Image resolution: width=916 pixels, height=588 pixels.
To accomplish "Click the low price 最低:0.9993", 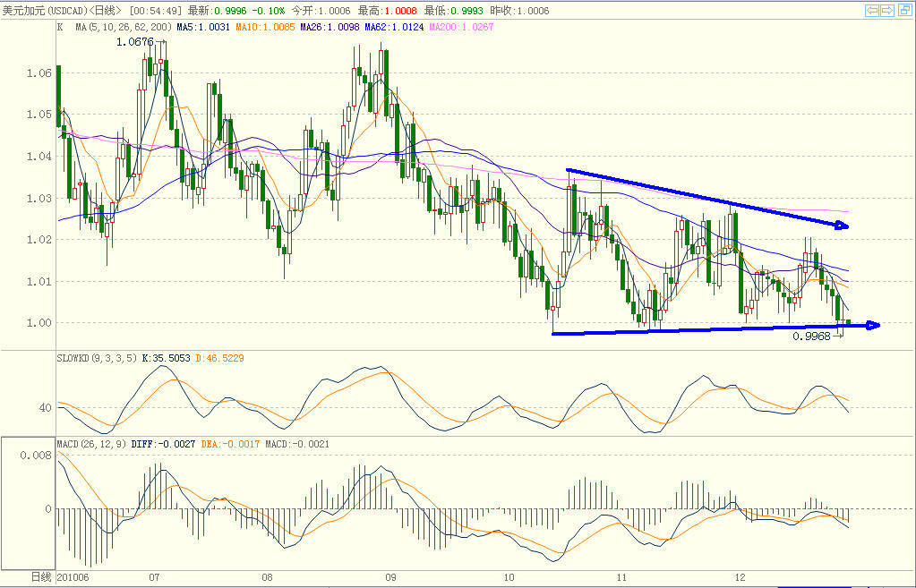I will point(454,11).
